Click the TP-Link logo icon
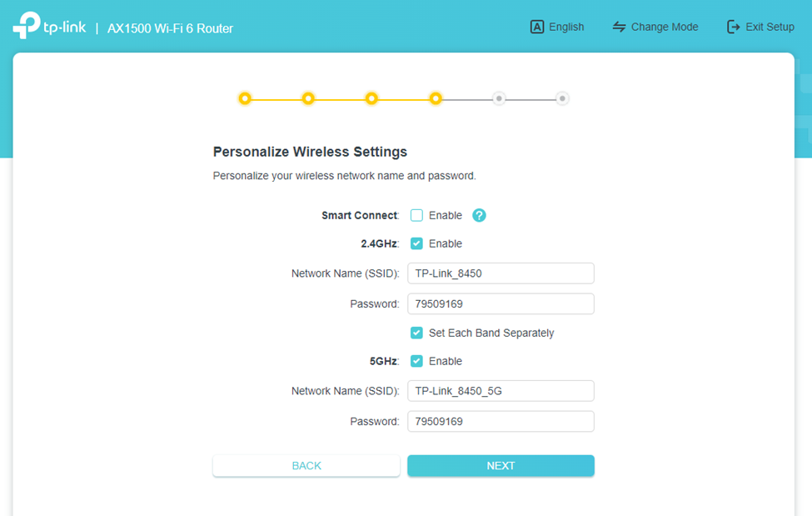 (x=27, y=26)
